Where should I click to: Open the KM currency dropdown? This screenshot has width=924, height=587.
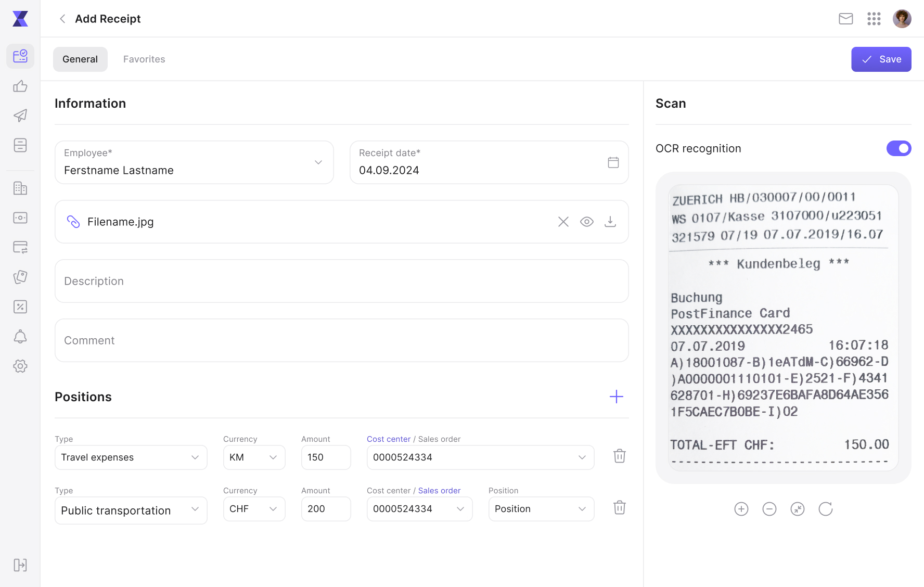[x=254, y=457]
